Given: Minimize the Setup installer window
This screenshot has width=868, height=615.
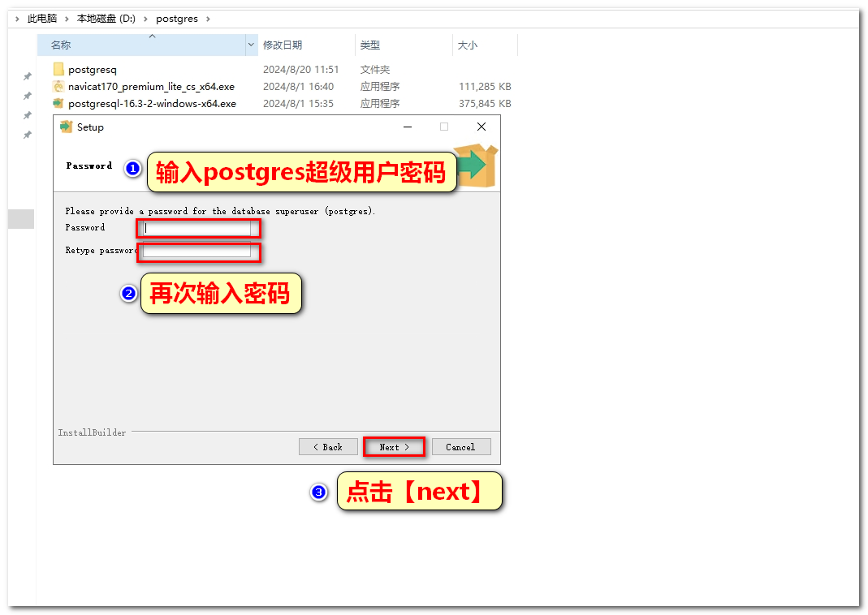Looking at the screenshot, I should tap(407, 127).
